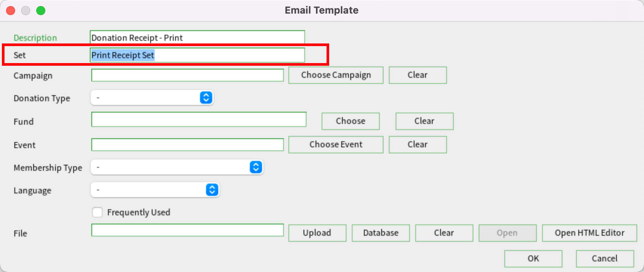
Task: Clear the Fund selection
Action: pyautogui.click(x=424, y=121)
